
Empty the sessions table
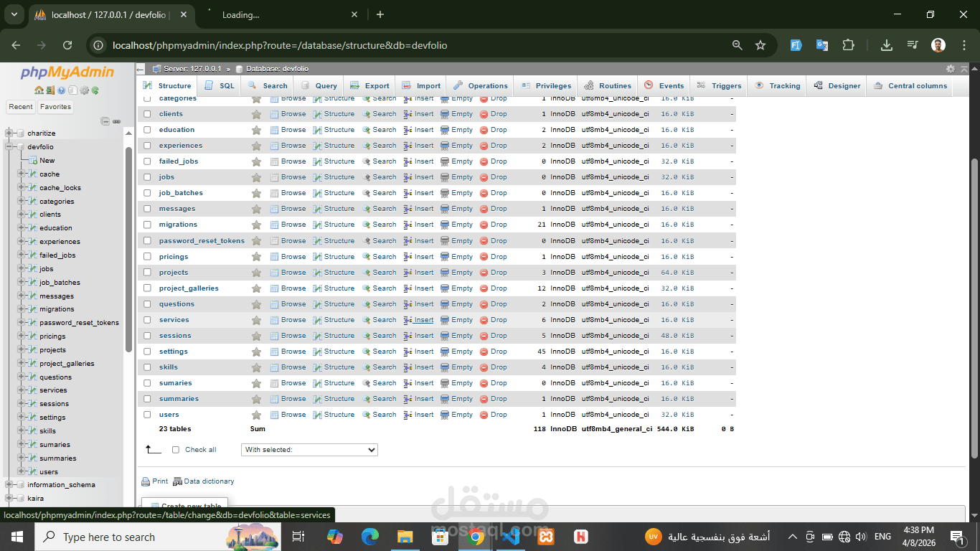pos(457,336)
